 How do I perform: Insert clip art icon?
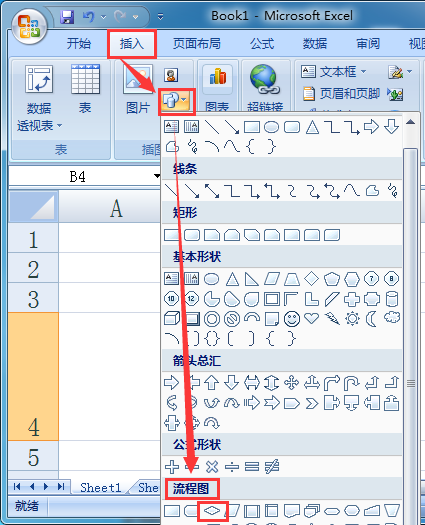click(171, 75)
